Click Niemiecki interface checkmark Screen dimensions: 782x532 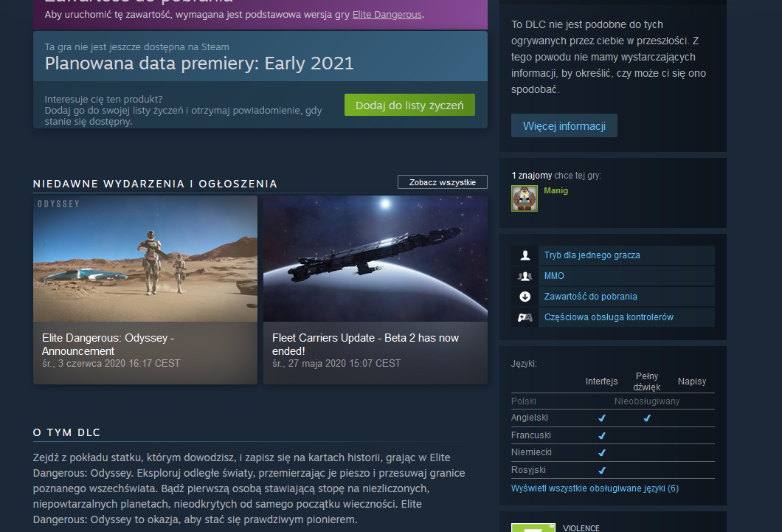click(x=602, y=453)
